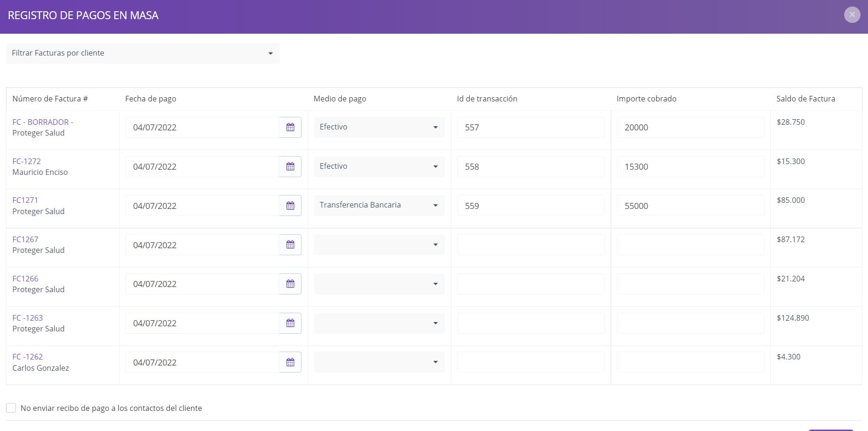Open invoice link FC1271
This screenshot has width=868, height=431.
[x=25, y=200]
